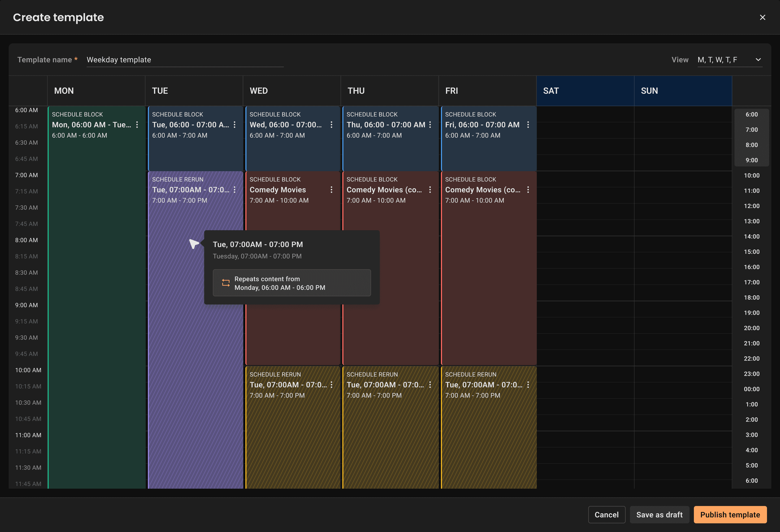Click the repeat icon in rerun tooltip

pyautogui.click(x=226, y=283)
